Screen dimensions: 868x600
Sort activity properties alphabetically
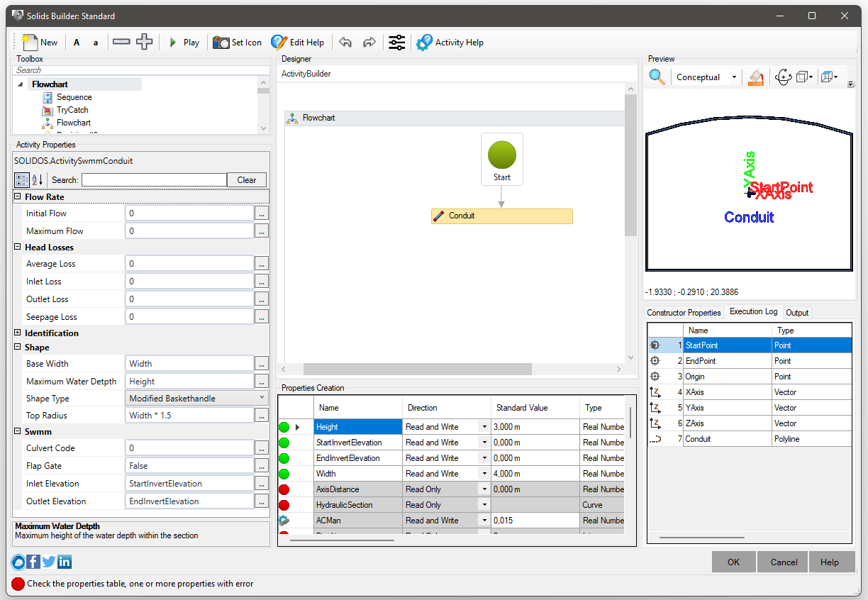[38, 180]
